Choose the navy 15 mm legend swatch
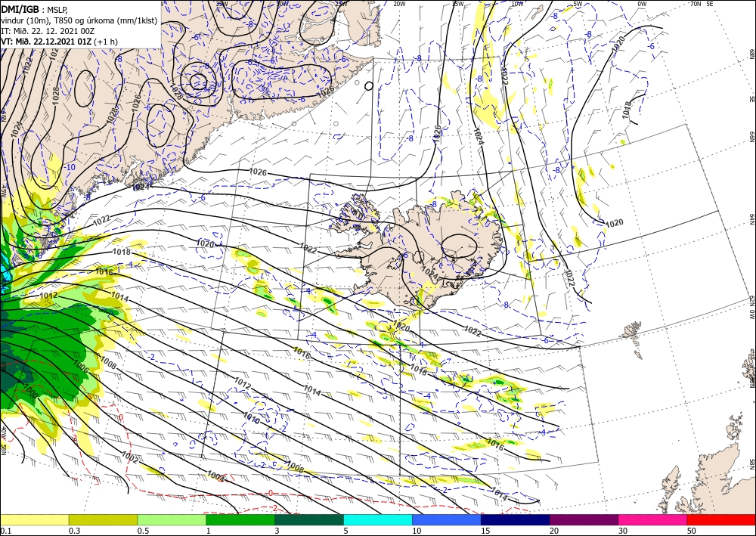The image size is (756, 536). point(515,519)
